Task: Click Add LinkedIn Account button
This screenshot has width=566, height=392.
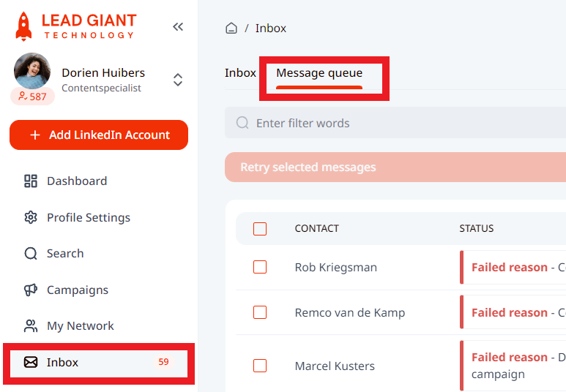Action: (99, 135)
